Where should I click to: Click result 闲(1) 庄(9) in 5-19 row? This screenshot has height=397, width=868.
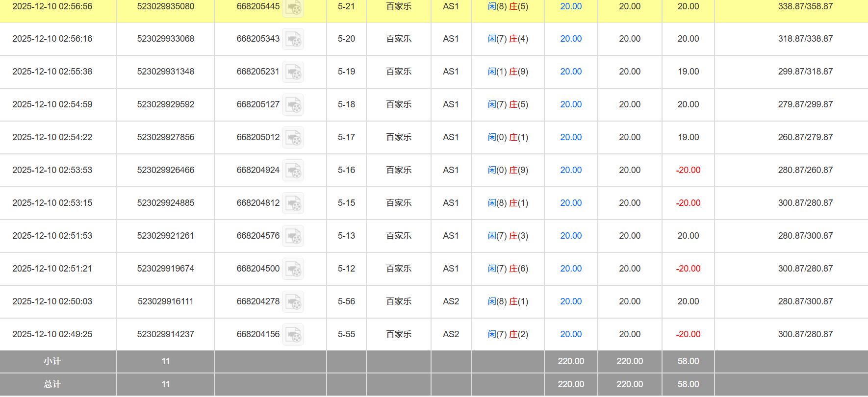coord(508,72)
